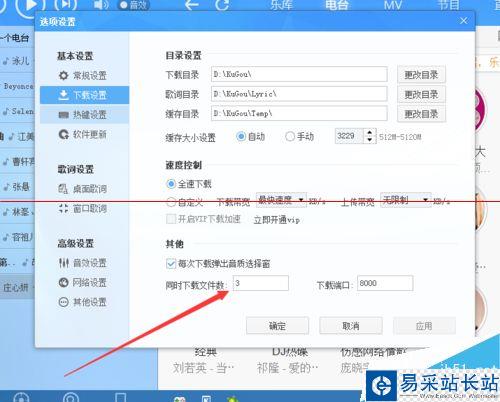Image resolution: width=500 pixels, height=402 pixels.
Task: Click 下载端口 input field
Action: click(385, 283)
